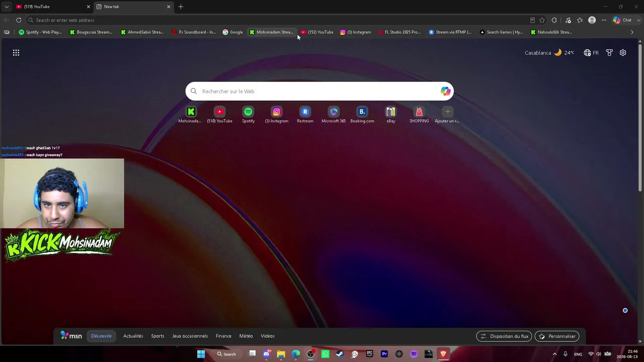Open the browser profile avatar

(592, 20)
